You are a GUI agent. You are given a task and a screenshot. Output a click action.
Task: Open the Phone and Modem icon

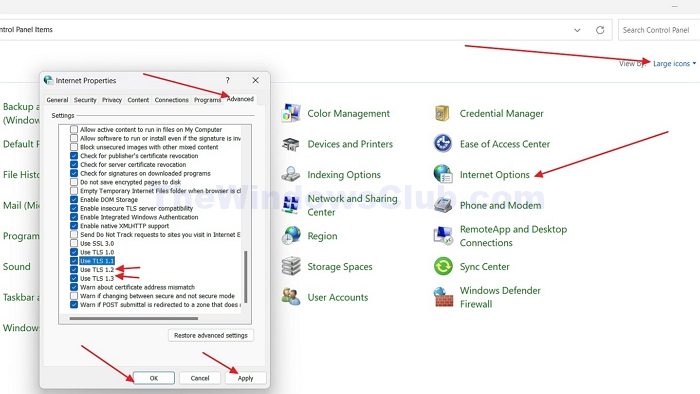point(443,205)
